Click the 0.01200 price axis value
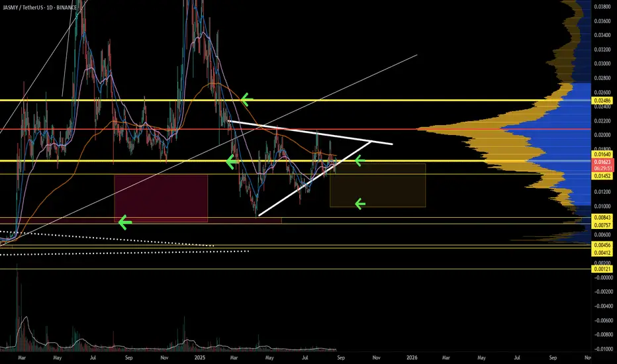This screenshot has height=364, width=617. [603, 192]
